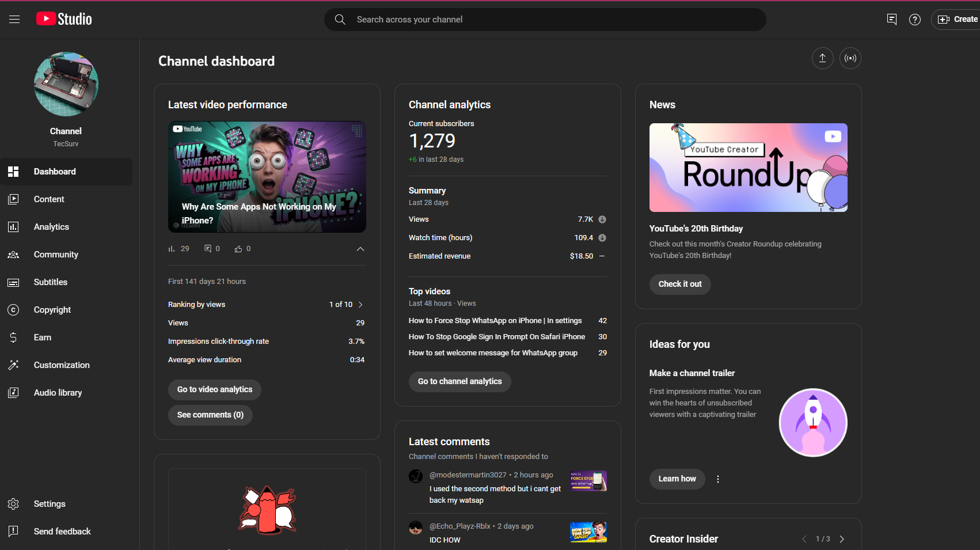
Task: Open the feedback comment icon in header
Action: pos(892,20)
